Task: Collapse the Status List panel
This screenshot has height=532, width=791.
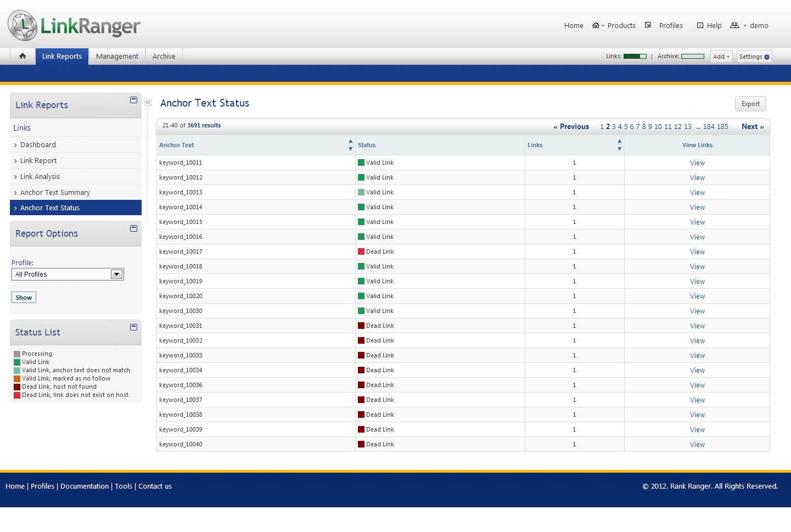Action: [133, 327]
